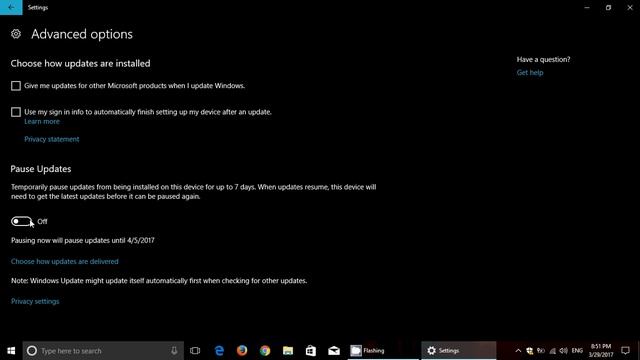Click the 'Choose how updates are installed' heading
This screenshot has height=360, width=640.
(x=80, y=64)
